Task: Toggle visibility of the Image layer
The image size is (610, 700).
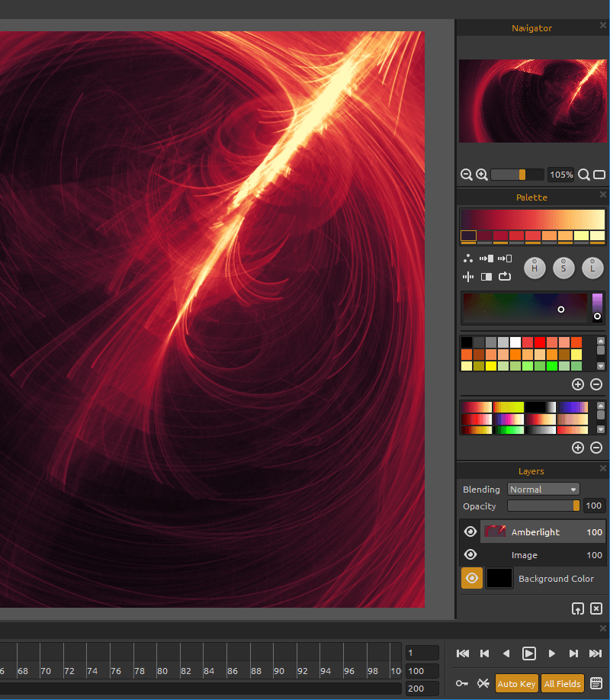Action: (x=470, y=555)
